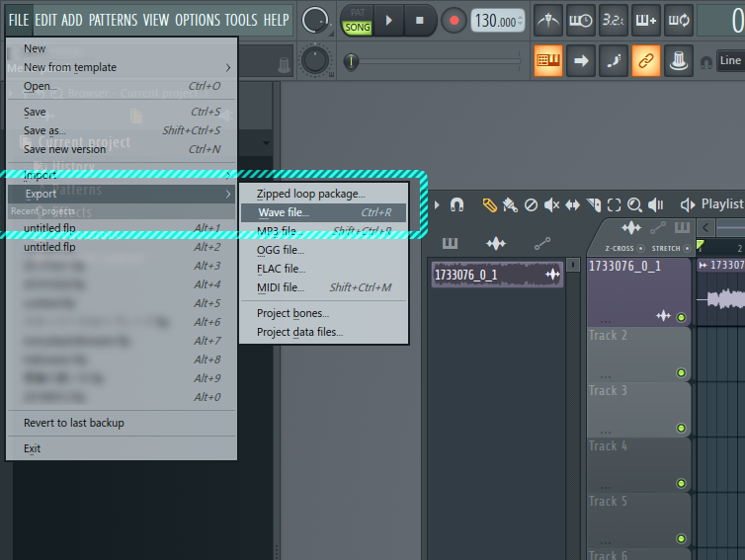
Task: Open the Export submenu entry
Action: click(x=122, y=194)
